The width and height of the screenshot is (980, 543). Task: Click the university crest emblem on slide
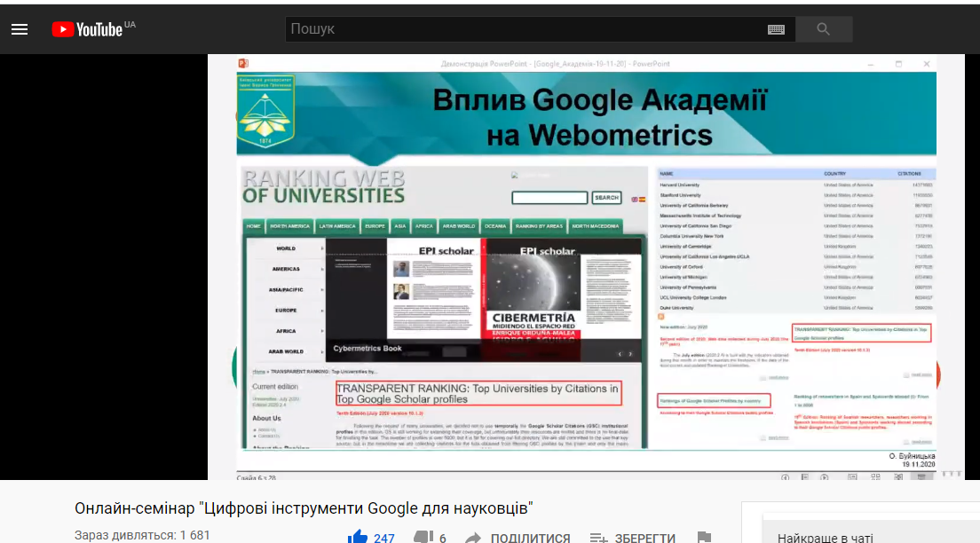tap(265, 111)
